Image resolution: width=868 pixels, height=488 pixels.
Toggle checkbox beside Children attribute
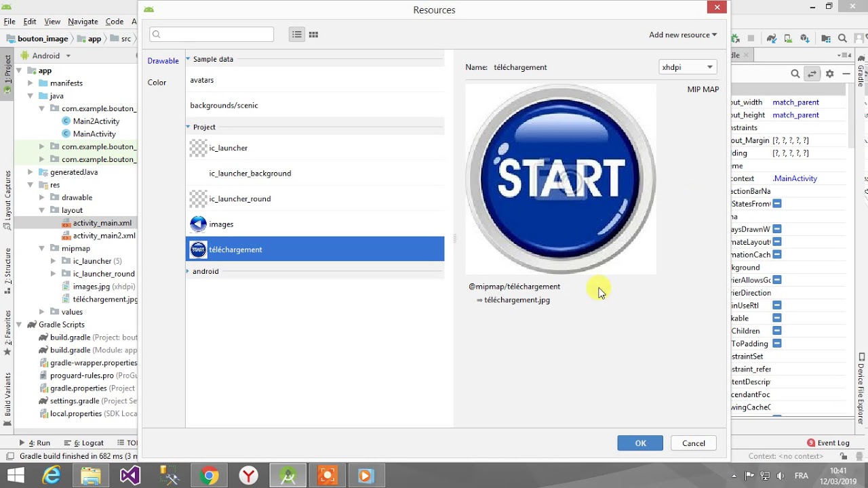coord(777,331)
